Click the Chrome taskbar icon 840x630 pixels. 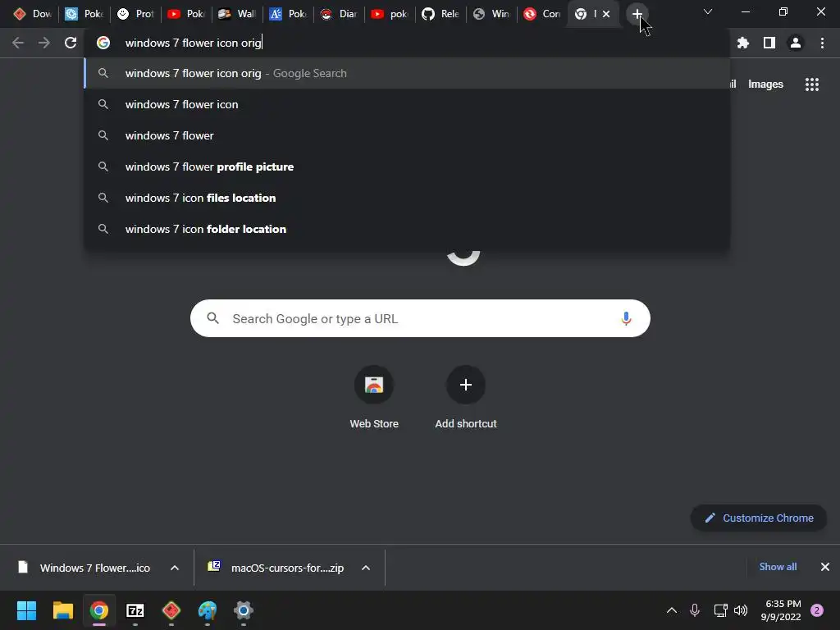[98, 610]
